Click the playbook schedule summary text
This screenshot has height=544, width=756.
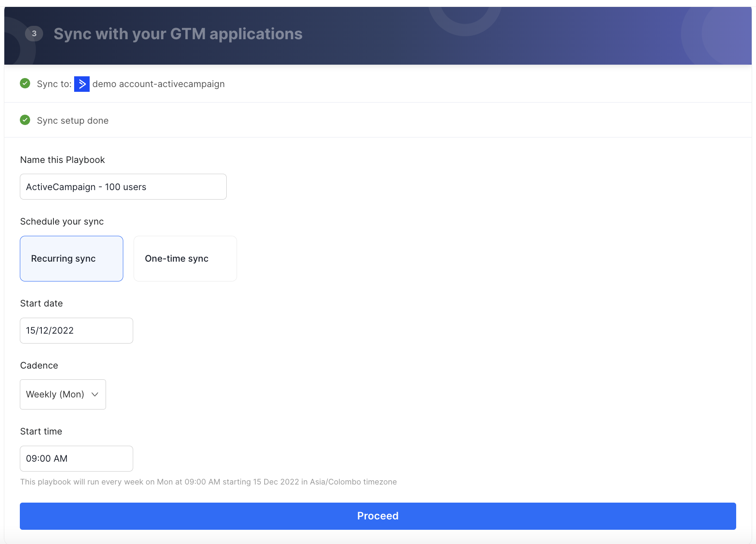209,482
